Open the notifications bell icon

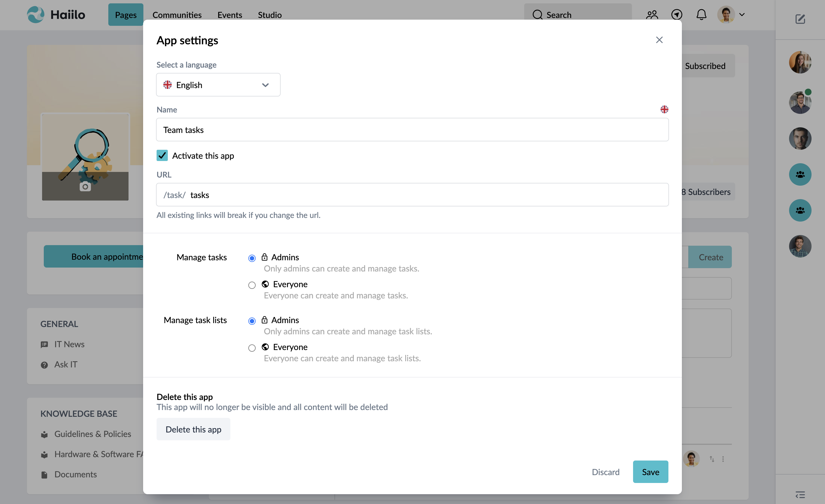pyautogui.click(x=701, y=14)
